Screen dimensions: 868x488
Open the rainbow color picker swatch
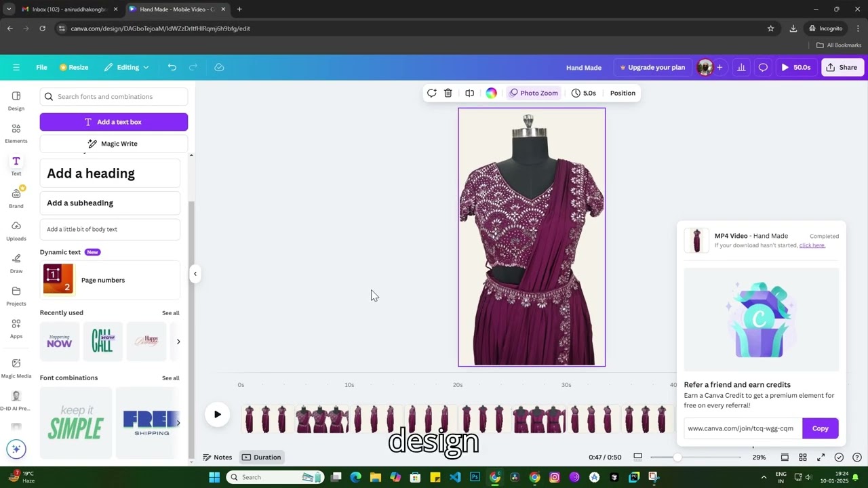click(x=492, y=93)
